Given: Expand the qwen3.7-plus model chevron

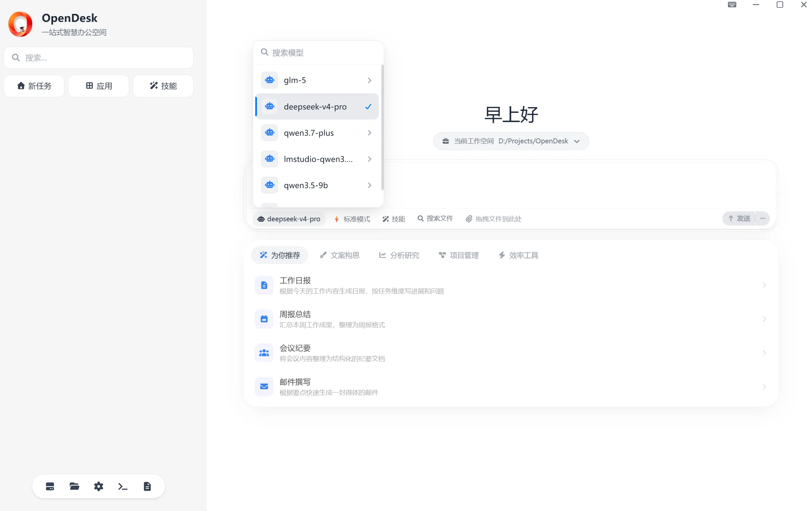Looking at the screenshot, I should [x=369, y=133].
